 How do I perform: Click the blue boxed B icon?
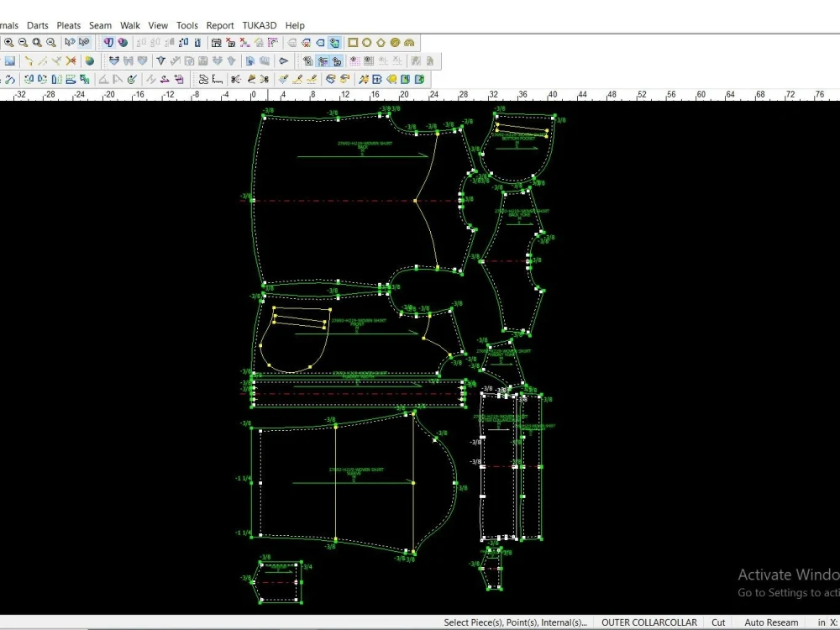point(376,79)
